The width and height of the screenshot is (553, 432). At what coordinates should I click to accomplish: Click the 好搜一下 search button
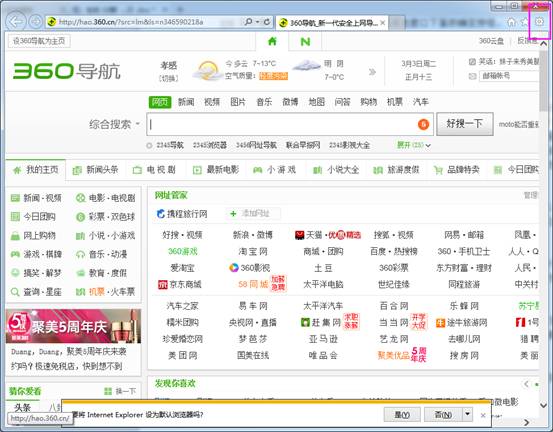tap(465, 124)
